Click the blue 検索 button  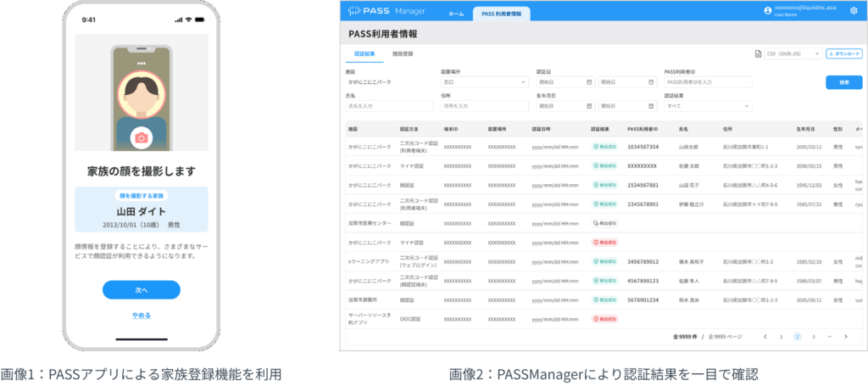tap(843, 82)
